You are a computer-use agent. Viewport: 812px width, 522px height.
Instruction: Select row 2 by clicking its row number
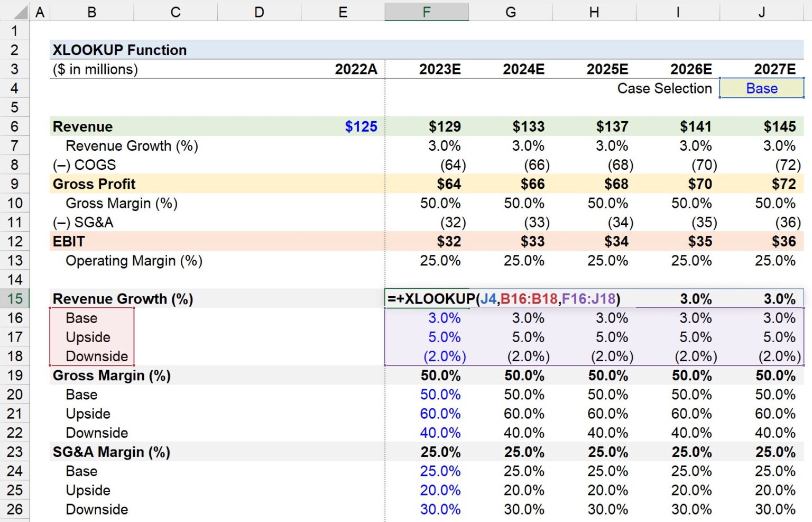(15, 50)
